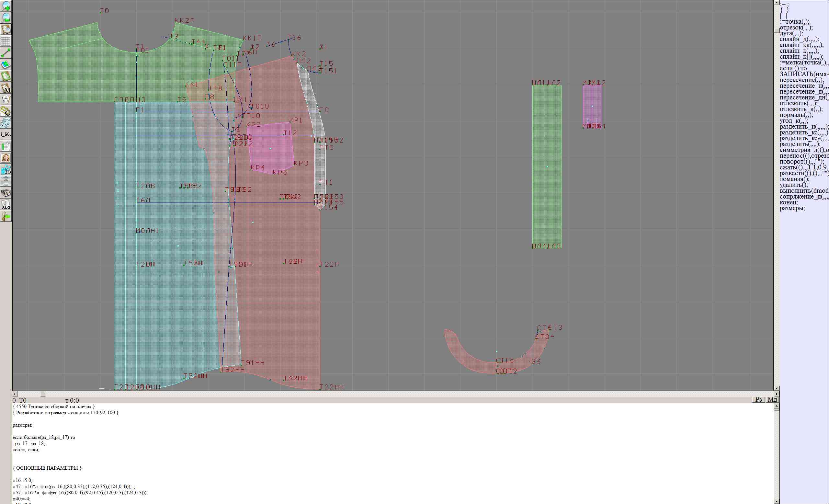Click the zoom out magnifier icon
The width and height of the screenshot is (829, 504).
point(6,17)
